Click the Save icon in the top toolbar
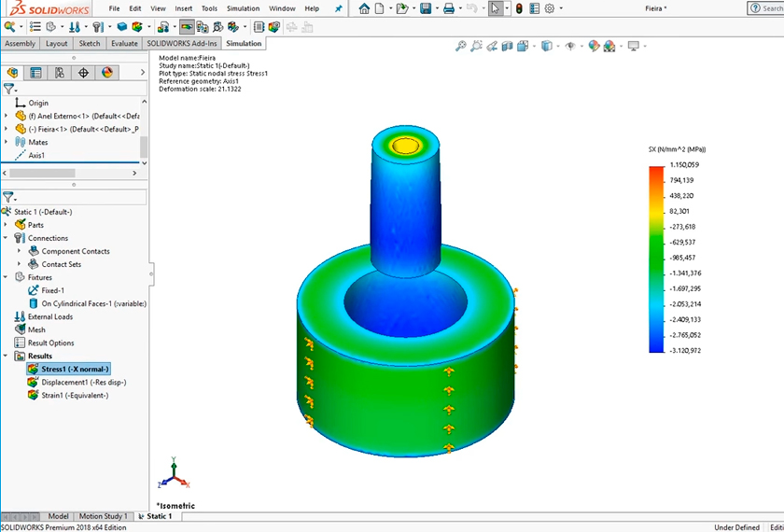The image size is (784, 532). pos(425,8)
